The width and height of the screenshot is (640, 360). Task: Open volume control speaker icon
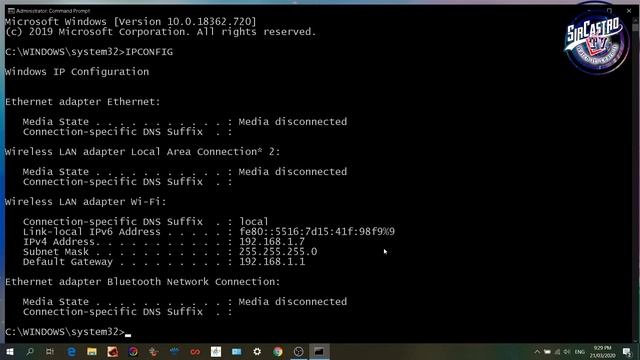point(567,352)
